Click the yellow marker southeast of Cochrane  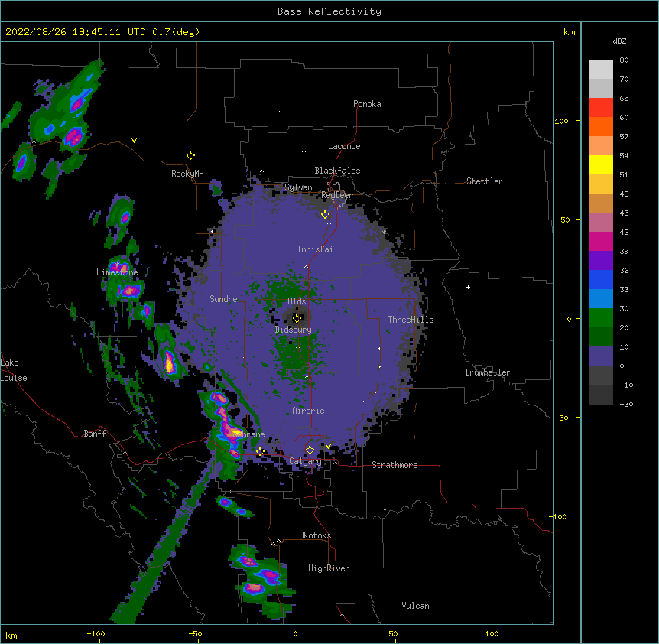[x=260, y=452]
